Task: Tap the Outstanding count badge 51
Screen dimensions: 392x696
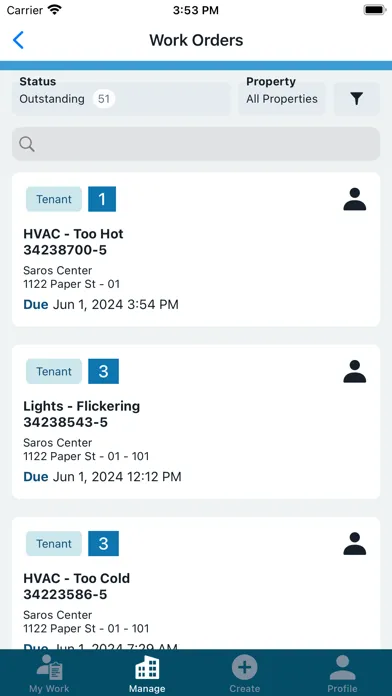Action: [x=104, y=99]
